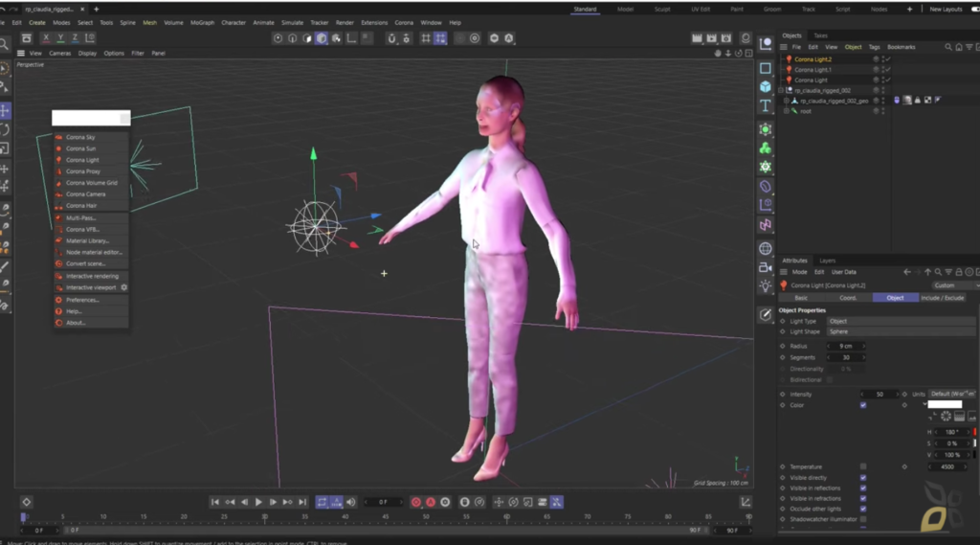The width and height of the screenshot is (980, 545).
Task: Uncheck Visible directly checkbox
Action: [x=863, y=477]
